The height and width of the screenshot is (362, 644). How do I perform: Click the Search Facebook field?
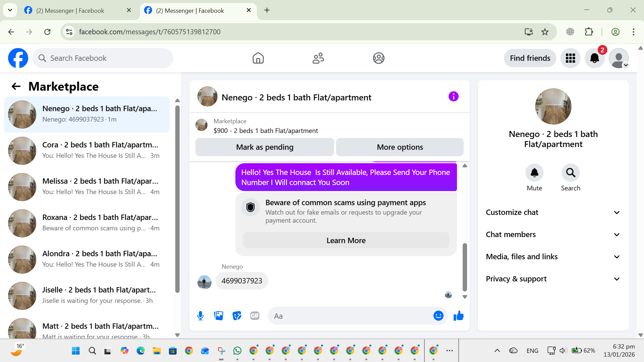point(103,58)
